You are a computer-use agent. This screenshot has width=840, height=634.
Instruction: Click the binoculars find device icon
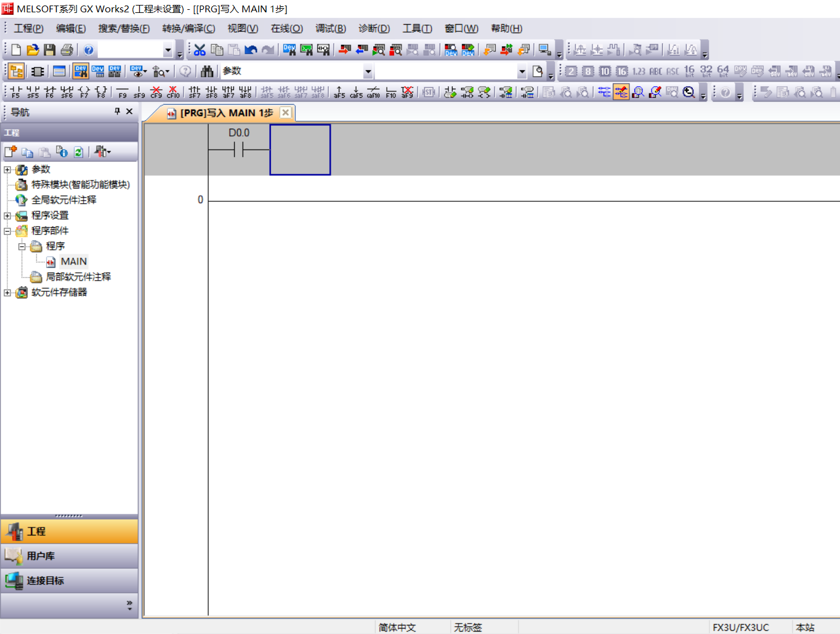coord(207,71)
